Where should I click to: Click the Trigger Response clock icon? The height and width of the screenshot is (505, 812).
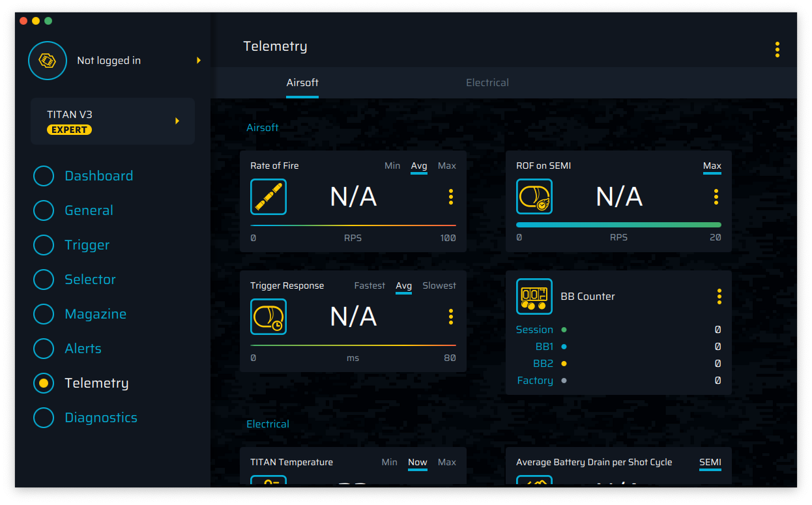(x=268, y=317)
